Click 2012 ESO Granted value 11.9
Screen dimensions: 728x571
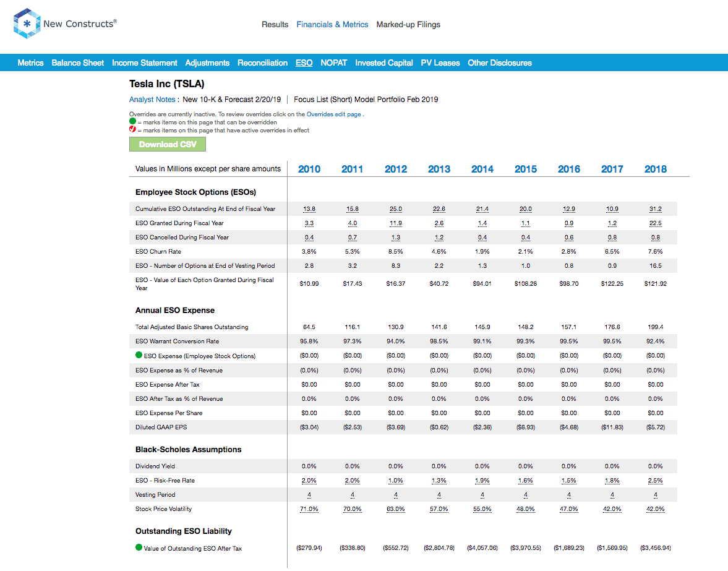(396, 223)
